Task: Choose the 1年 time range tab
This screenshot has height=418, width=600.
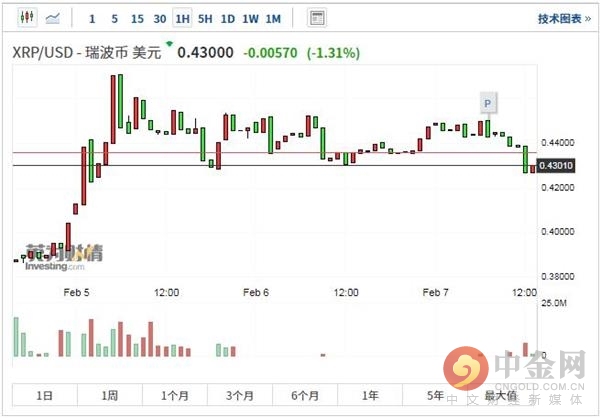Action: point(370,395)
